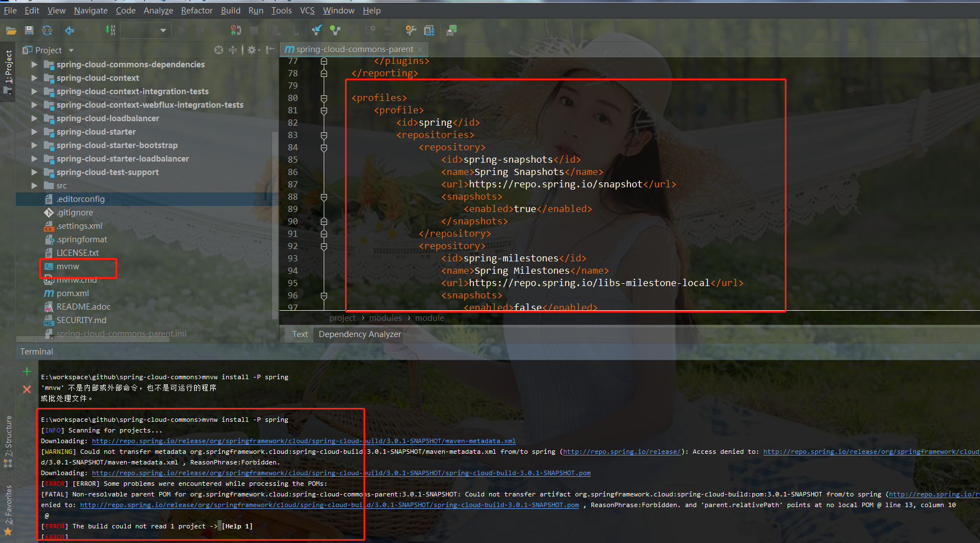Screen dimensions: 980x543
Task: Navigate back with the blue arrow
Action: coord(70,30)
